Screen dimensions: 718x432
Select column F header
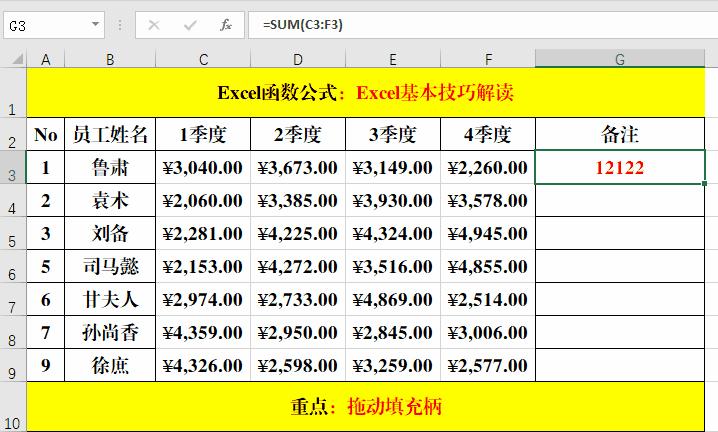488,59
